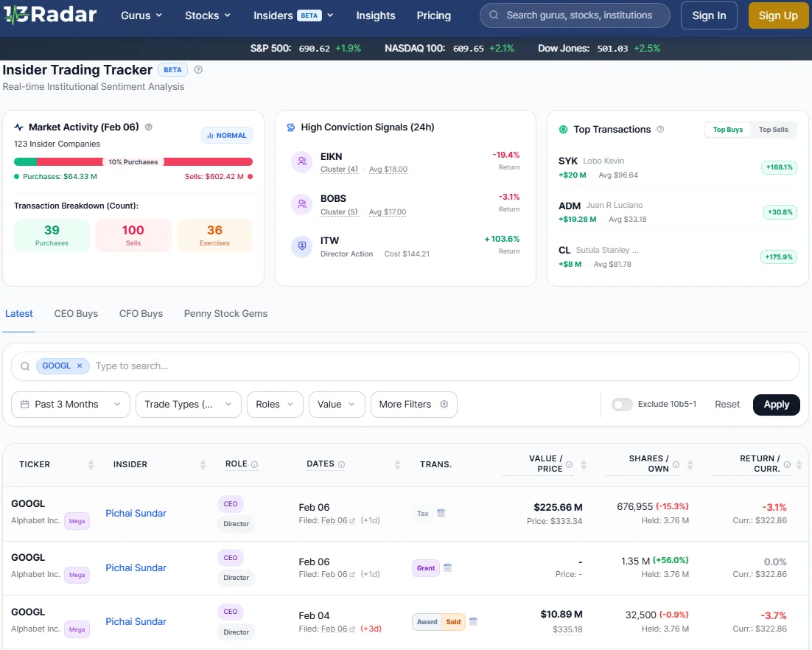The width and height of the screenshot is (812, 650).
Task: Switch to Top Sells view
Action: [773, 130]
